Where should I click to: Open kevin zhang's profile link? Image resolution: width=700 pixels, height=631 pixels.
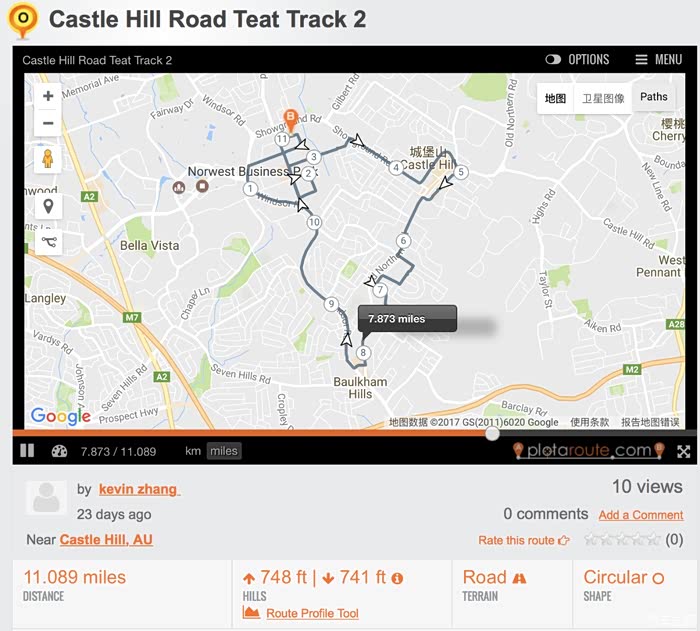(139, 489)
